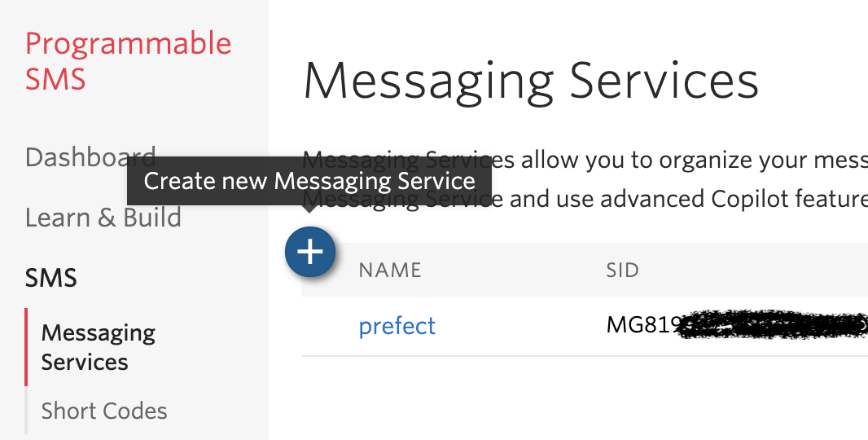Click the blue plus button
This screenshot has width=868, height=440.
pos(309,253)
